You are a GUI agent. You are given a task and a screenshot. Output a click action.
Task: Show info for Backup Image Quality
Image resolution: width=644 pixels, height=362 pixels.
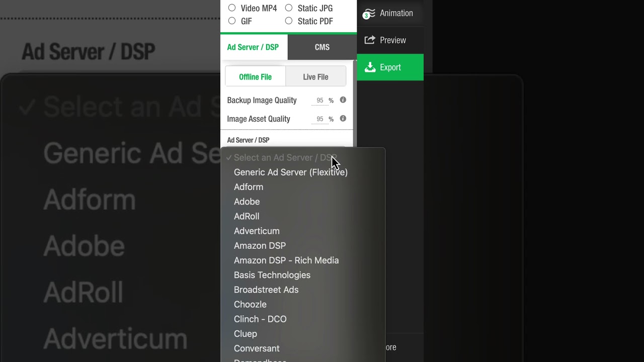343,100
